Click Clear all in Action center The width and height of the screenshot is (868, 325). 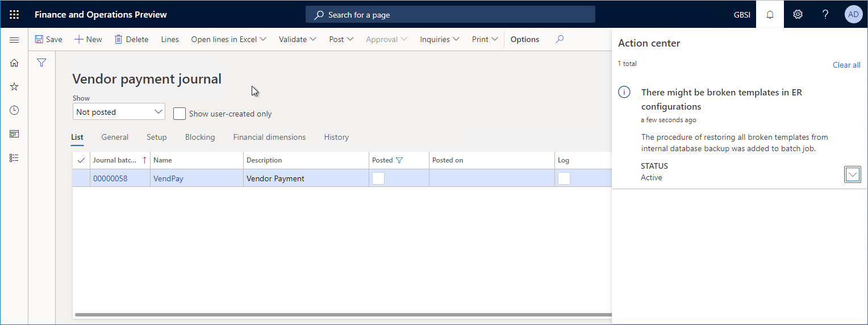click(x=846, y=65)
